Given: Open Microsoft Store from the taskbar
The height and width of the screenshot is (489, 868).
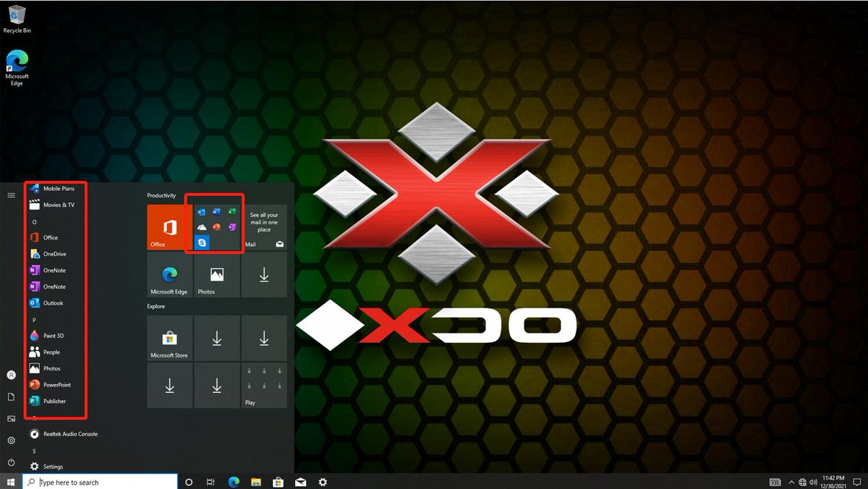Looking at the screenshot, I should (278, 482).
